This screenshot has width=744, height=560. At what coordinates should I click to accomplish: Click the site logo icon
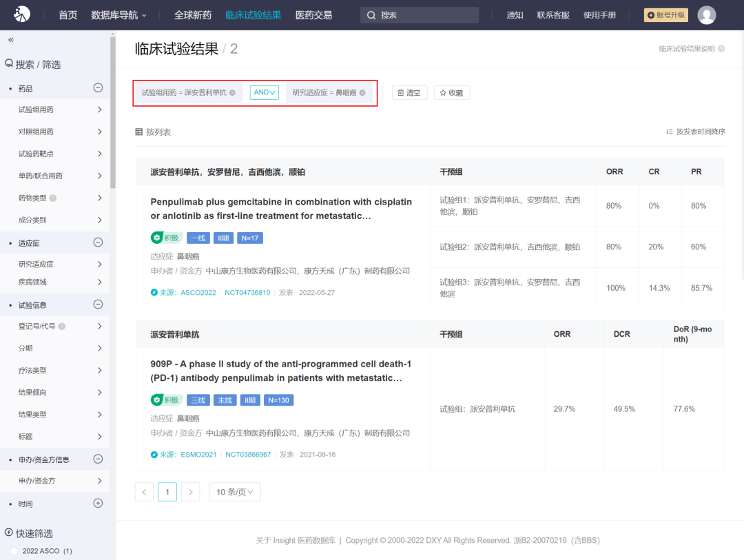22,14
